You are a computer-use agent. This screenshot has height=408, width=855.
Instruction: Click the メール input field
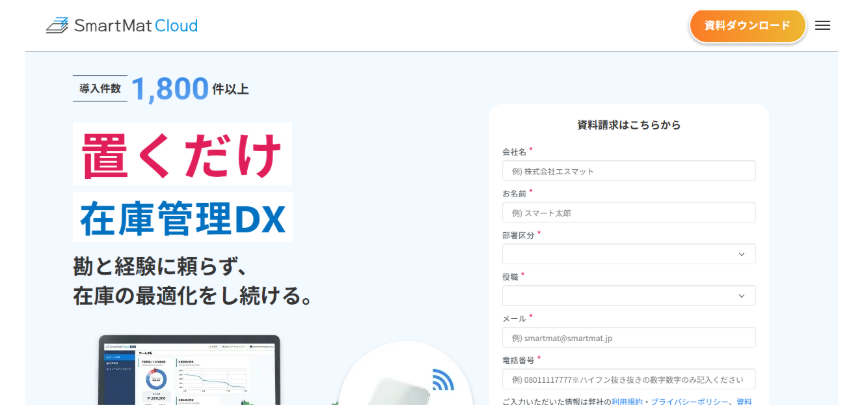[x=628, y=338]
